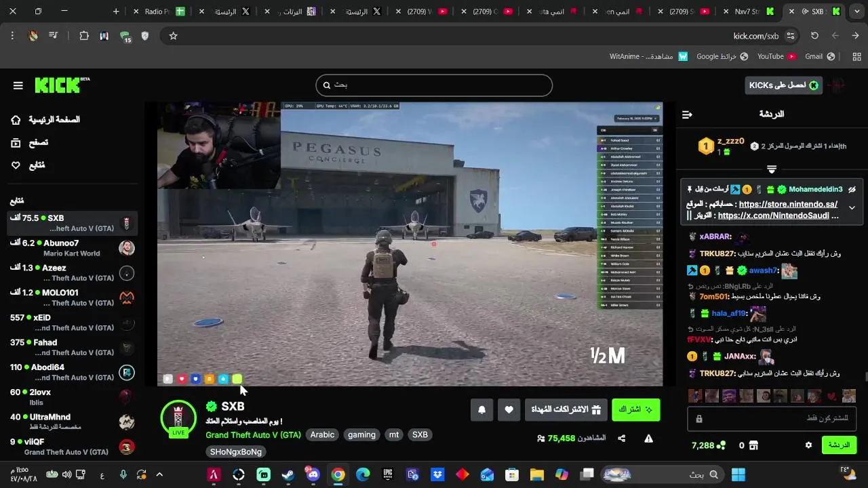Collapse the chat panel with arrow icon
The height and width of the screenshot is (488, 868).
pyautogui.click(x=687, y=115)
